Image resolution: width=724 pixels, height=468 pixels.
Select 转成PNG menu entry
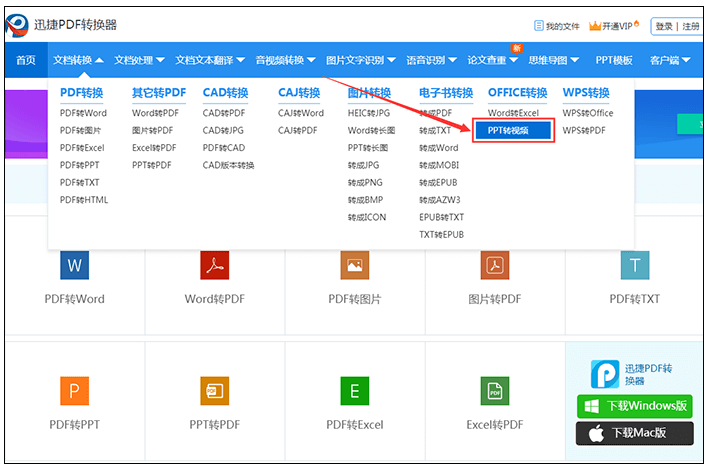pyautogui.click(x=365, y=183)
